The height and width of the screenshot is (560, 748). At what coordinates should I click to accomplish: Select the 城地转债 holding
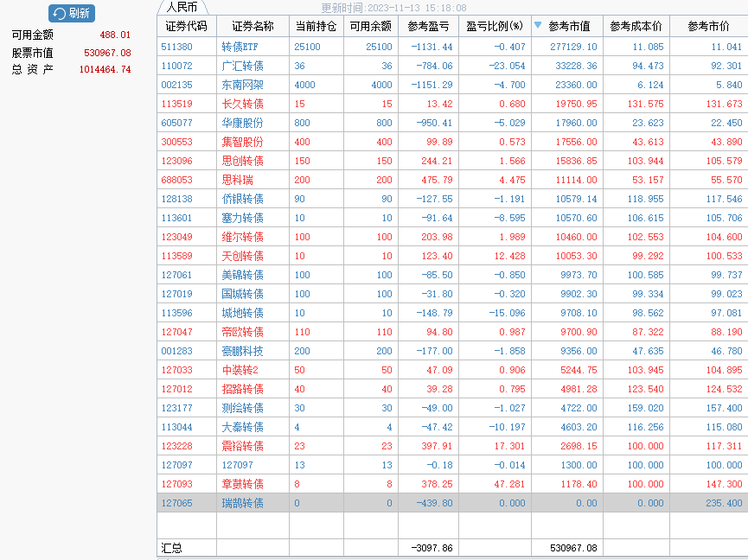click(x=242, y=313)
